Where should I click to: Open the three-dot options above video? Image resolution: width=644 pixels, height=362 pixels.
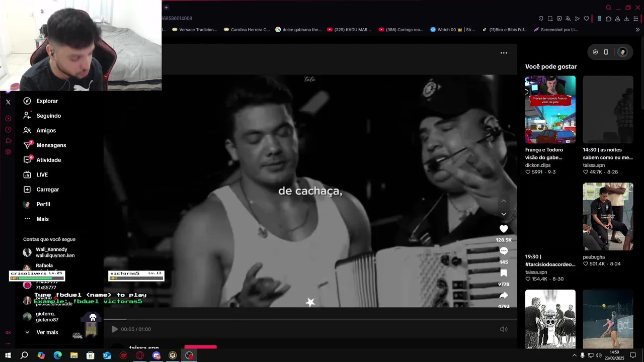[504, 53]
